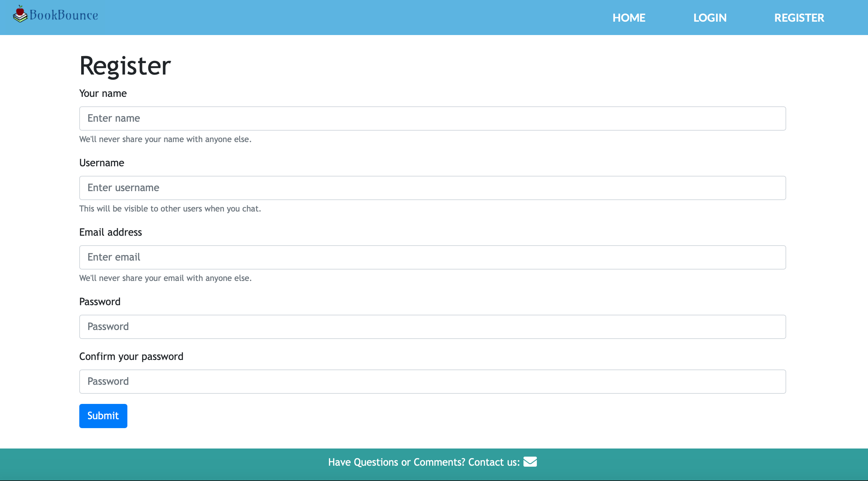Click the Email address label
This screenshot has height=481, width=868.
[110, 232]
